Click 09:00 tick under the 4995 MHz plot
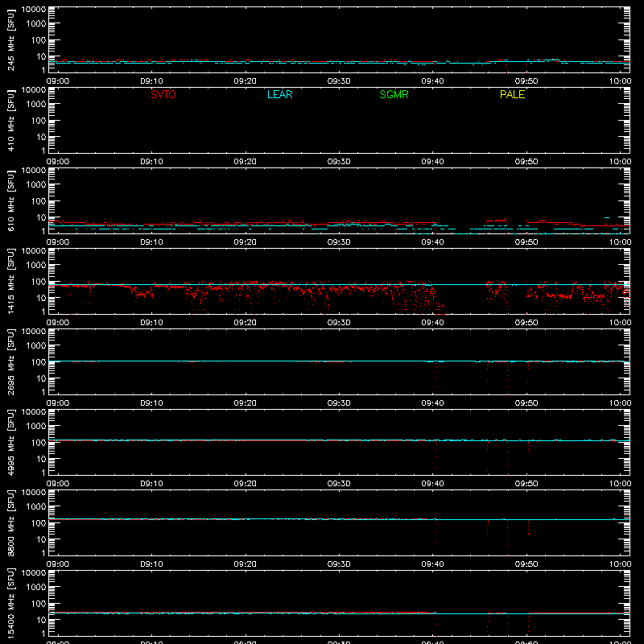 pyautogui.click(x=57, y=484)
